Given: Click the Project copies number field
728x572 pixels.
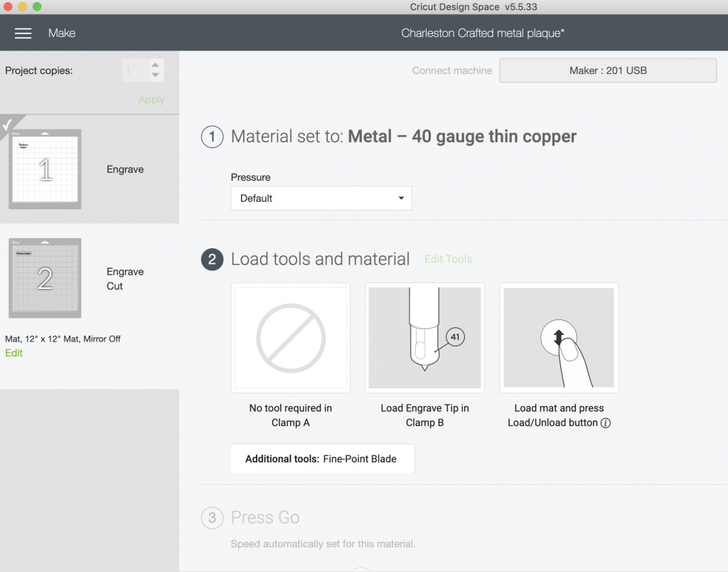Looking at the screenshot, I should (135, 70).
